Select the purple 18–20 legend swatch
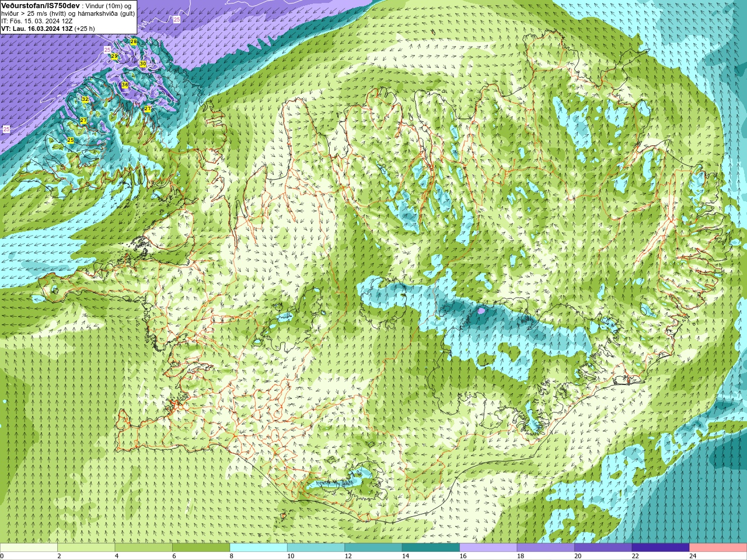Screen dimensions: 747x560 tap(546, 548)
